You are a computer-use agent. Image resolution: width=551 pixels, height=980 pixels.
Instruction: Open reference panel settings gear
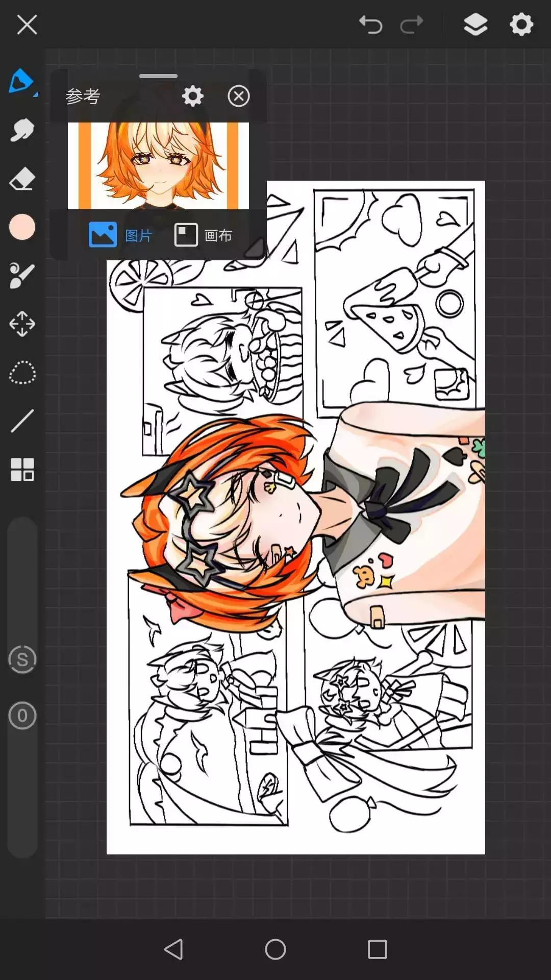(193, 96)
